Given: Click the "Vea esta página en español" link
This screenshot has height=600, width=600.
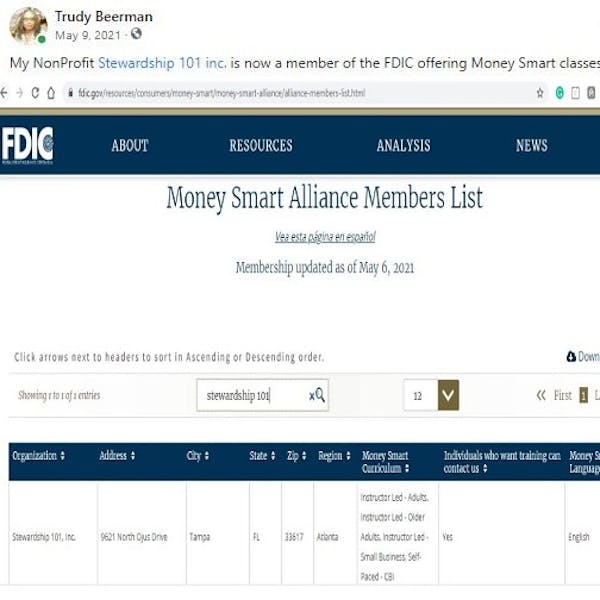Looking at the screenshot, I should tap(325, 237).
